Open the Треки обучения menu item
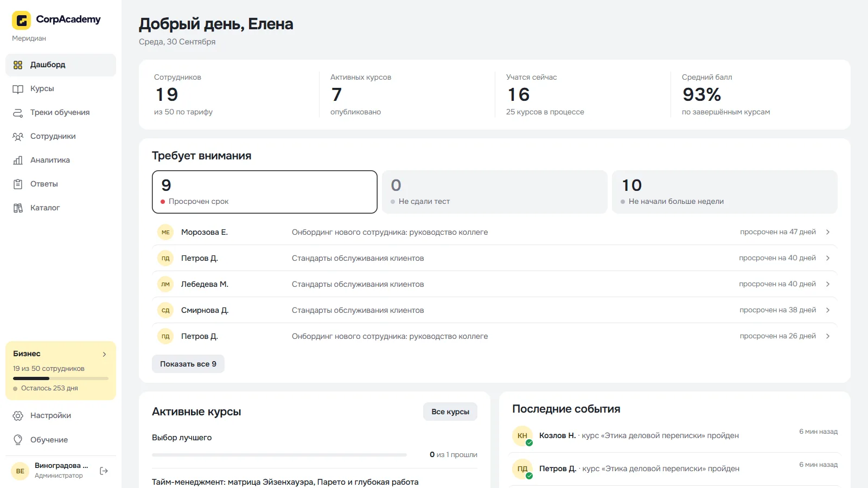 tap(61, 113)
